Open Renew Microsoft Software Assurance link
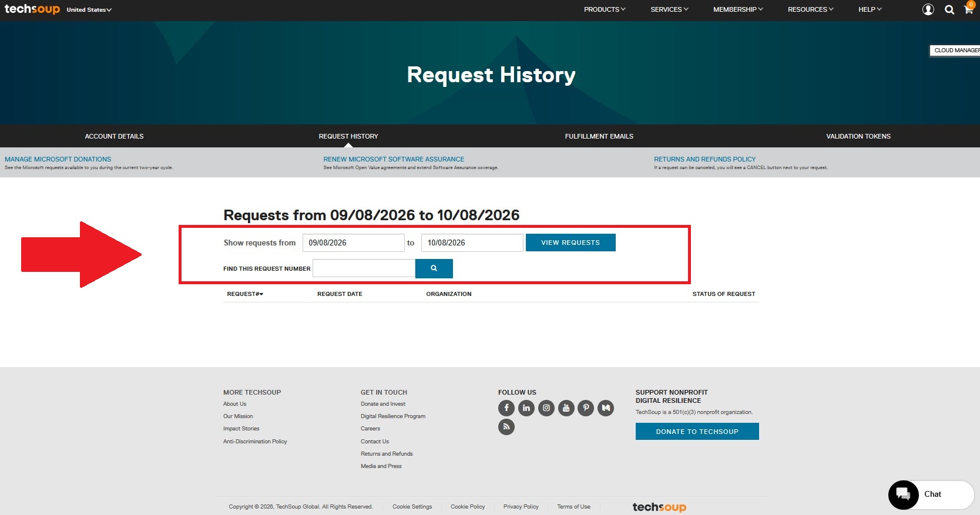 pos(394,159)
